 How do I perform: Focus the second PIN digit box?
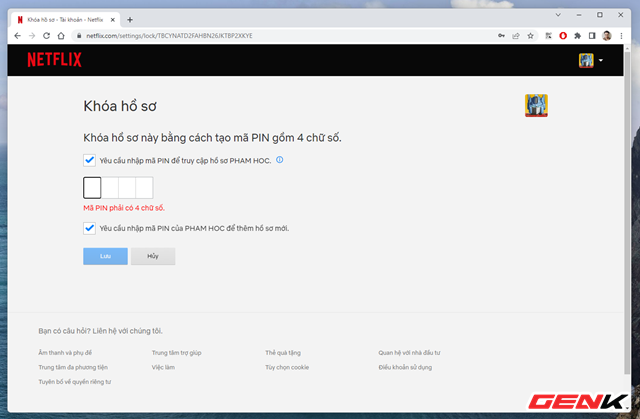coord(110,188)
